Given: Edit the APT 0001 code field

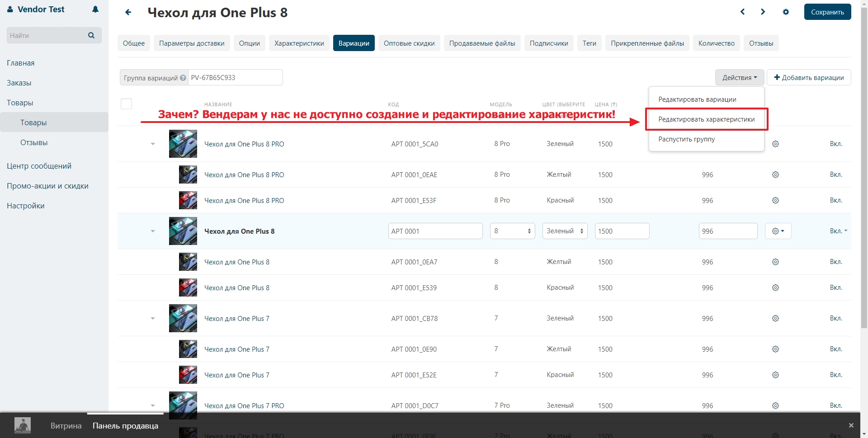Looking at the screenshot, I should pyautogui.click(x=435, y=231).
